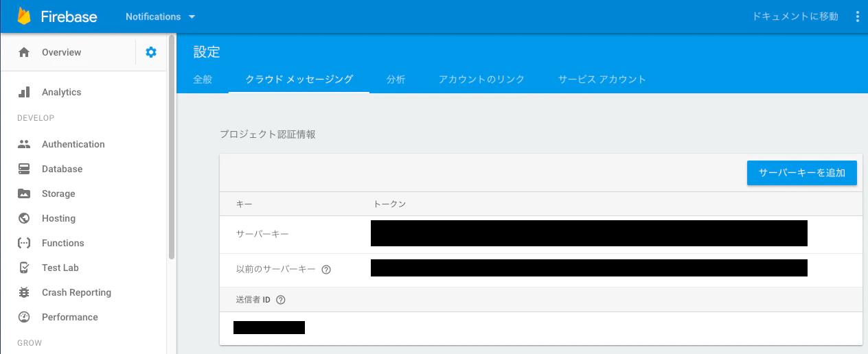Screen dimensions: 868x354
Task: Click the DEVELOP section header
Action: coord(36,118)
